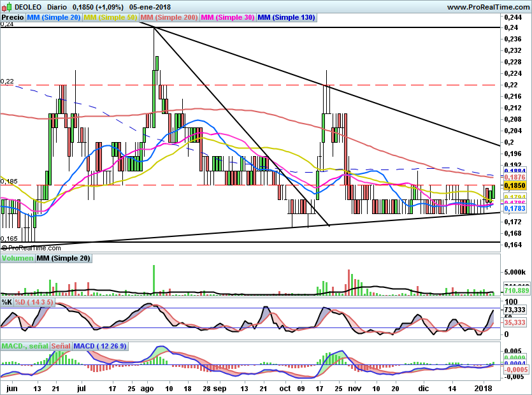
Task: Click the 73,333 stochastic value tag
Action: [515, 309]
